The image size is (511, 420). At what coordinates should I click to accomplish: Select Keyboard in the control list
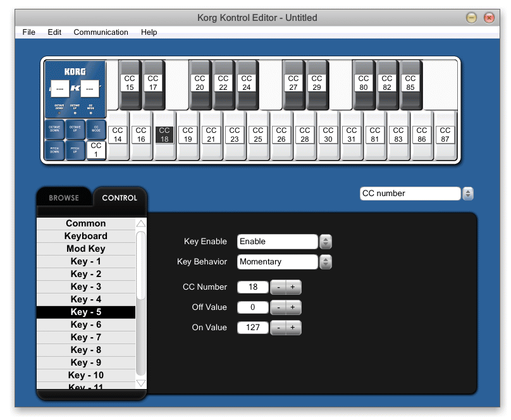click(x=86, y=236)
